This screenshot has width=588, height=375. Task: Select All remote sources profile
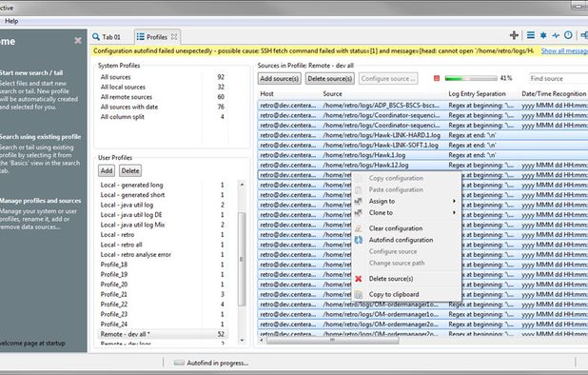(x=162, y=97)
